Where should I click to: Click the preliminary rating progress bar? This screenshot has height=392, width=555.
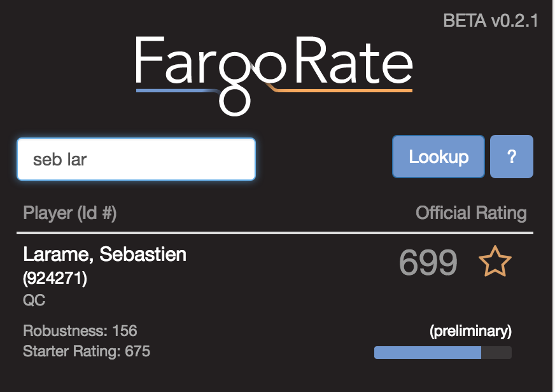(442, 353)
